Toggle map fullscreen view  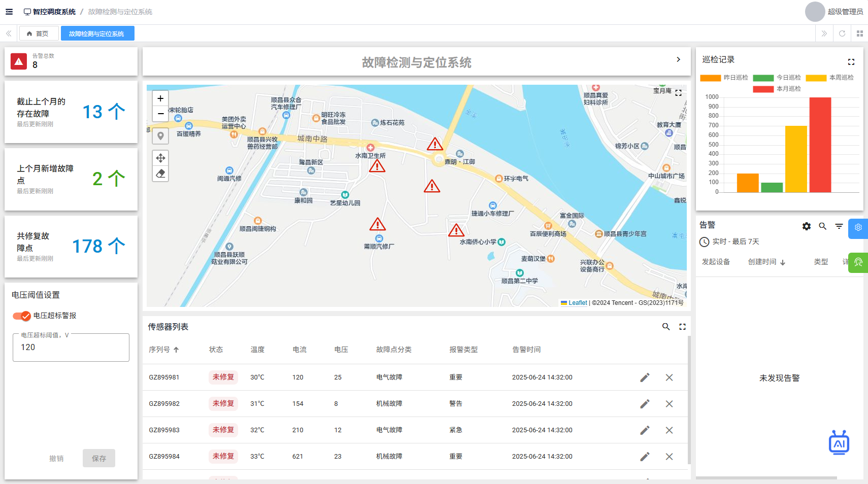pos(679,93)
